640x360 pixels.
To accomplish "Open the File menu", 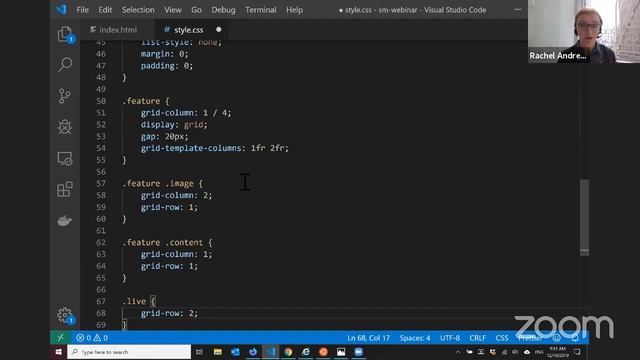I will [x=82, y=10].
